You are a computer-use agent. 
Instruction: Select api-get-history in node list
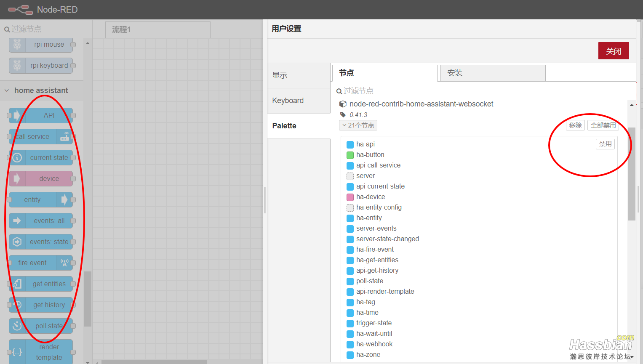click(377, 271)
